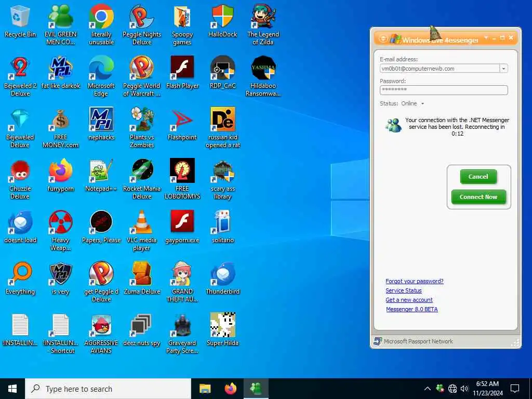
Task: Focus the Password field
Action: pos(444,90)
